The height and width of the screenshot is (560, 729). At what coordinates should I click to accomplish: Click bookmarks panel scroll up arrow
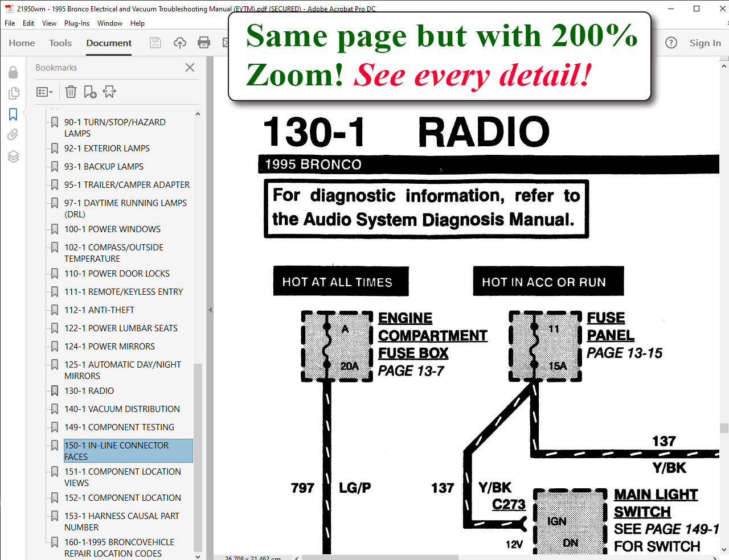[x=198, y=114]
